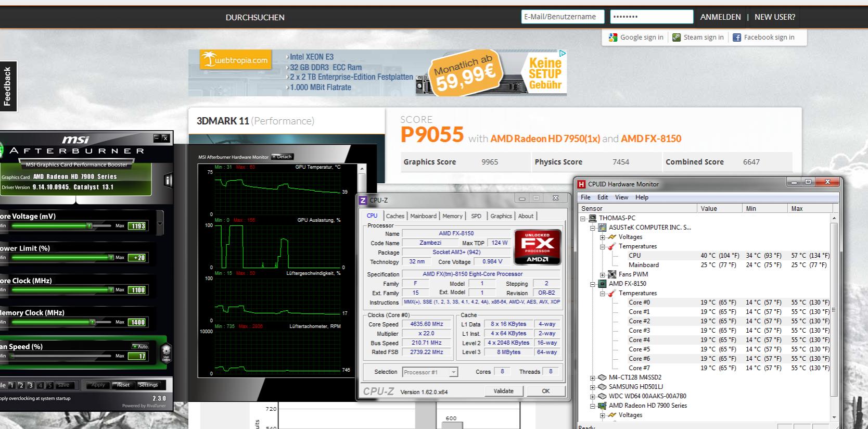Open the CPU-Z About tab
The width and height of the screenshot is (868, 429).
tap(526, 216)
